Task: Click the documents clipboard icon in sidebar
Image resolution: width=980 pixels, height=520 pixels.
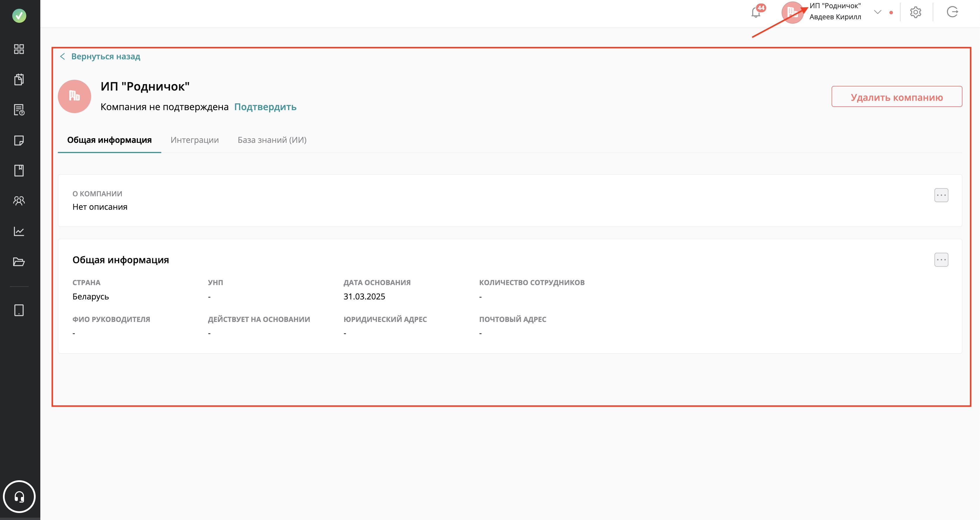Action: click(19, 79)
